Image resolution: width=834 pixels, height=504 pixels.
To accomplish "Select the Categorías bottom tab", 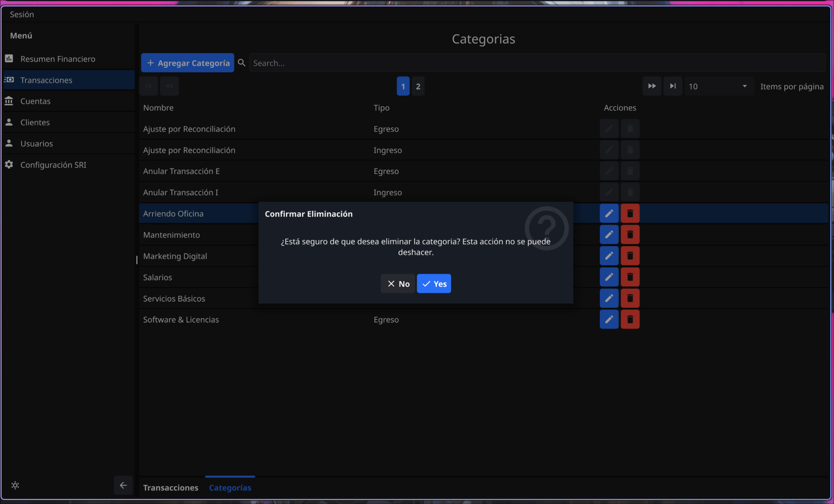I will 230,487.
